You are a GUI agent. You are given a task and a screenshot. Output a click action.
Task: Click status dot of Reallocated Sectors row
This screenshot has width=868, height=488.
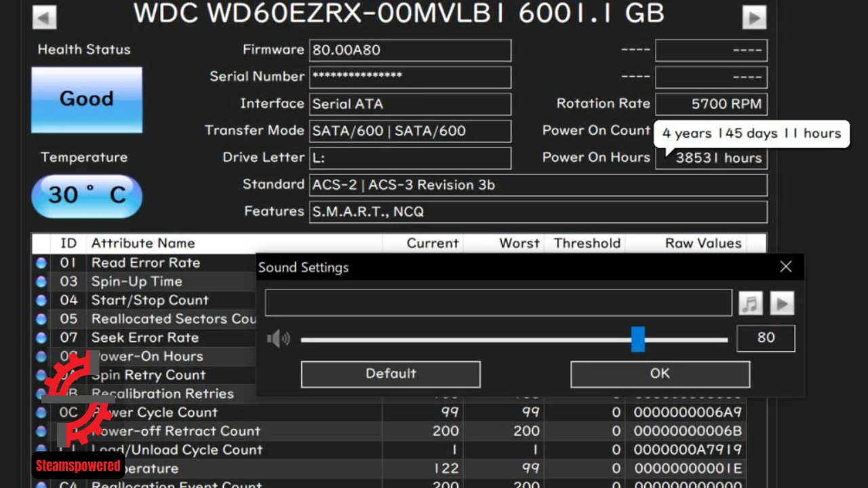coord(41,319)
